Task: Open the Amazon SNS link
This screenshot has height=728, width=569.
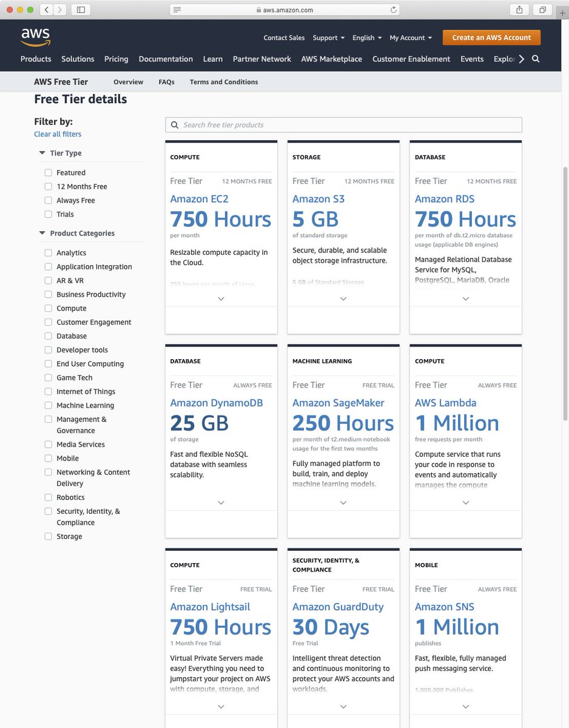Action: pyautogui.click(x=445, y=607)
